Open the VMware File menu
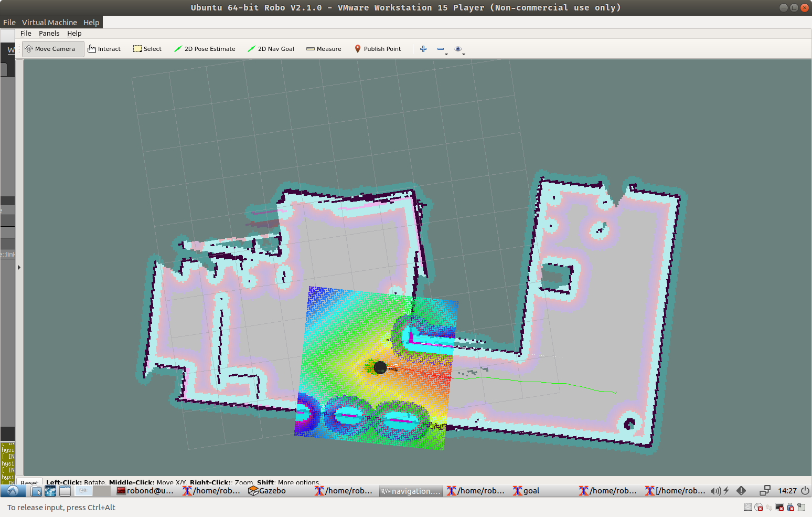812x517 pixels. click(x=9, y=23)
